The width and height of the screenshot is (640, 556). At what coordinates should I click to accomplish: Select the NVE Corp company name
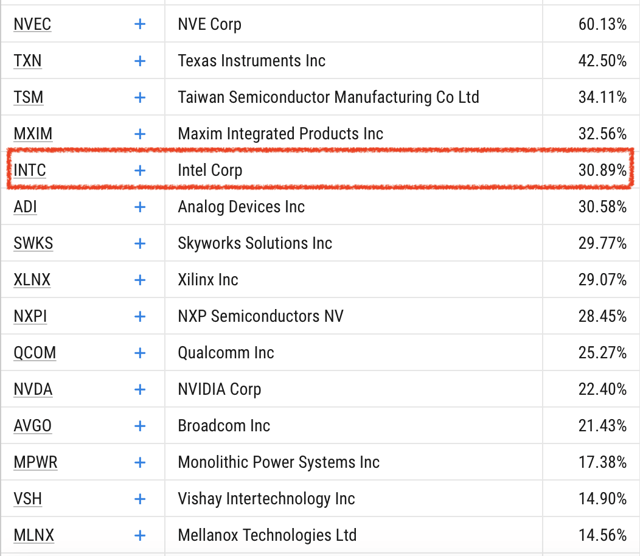[210, 24]
